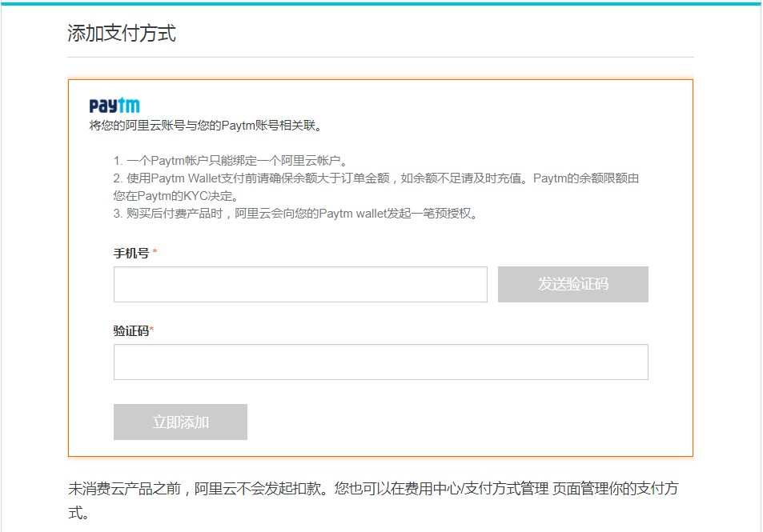Click the Paytm logo
The width and height of the screenshot is (763, 532).
114,106
